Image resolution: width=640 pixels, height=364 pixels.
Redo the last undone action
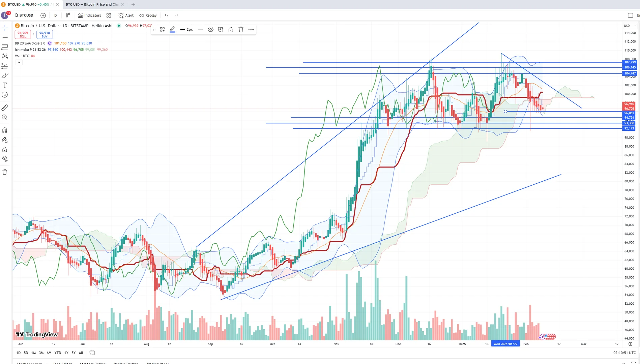pyautogui.click(x=176, y=15)
